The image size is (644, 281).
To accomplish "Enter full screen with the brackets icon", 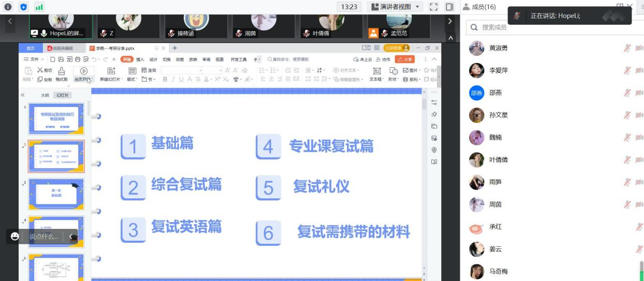I will (x=434, y=7).
